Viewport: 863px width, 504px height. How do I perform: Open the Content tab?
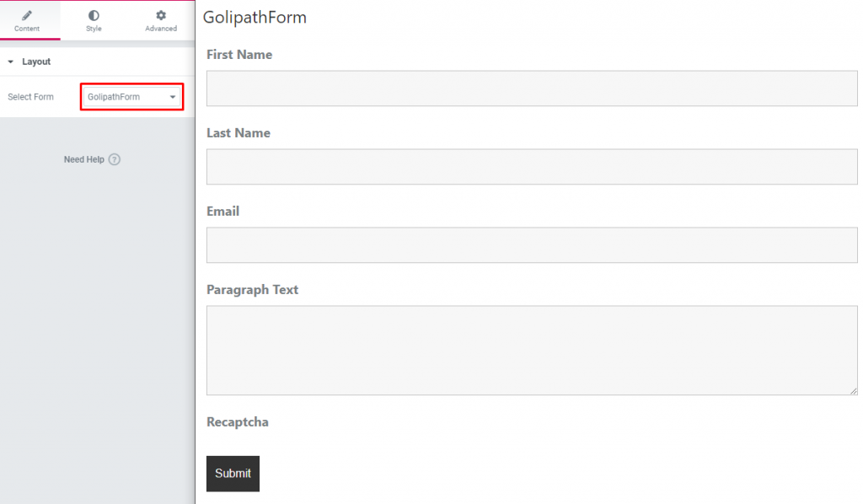[x=27, y=21]
